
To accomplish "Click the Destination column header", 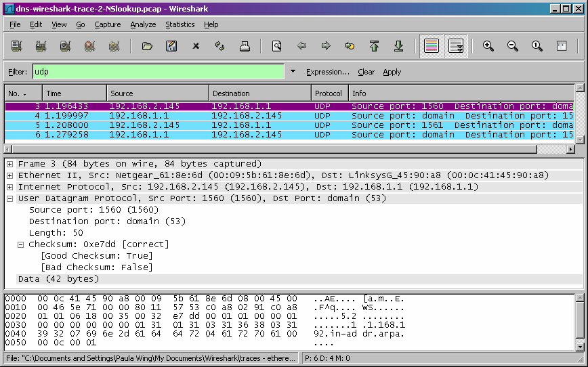I will coord(260,93).
